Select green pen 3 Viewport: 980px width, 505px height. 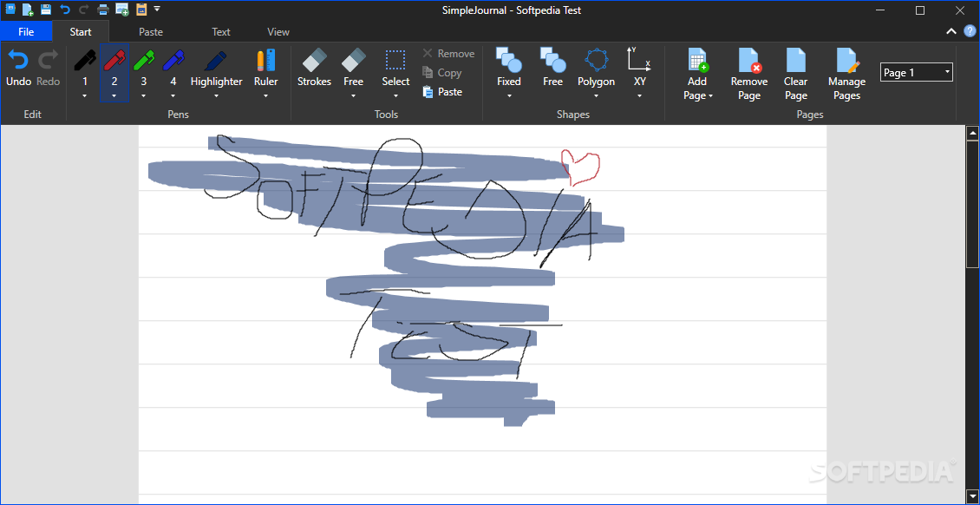tap(144, 68)
